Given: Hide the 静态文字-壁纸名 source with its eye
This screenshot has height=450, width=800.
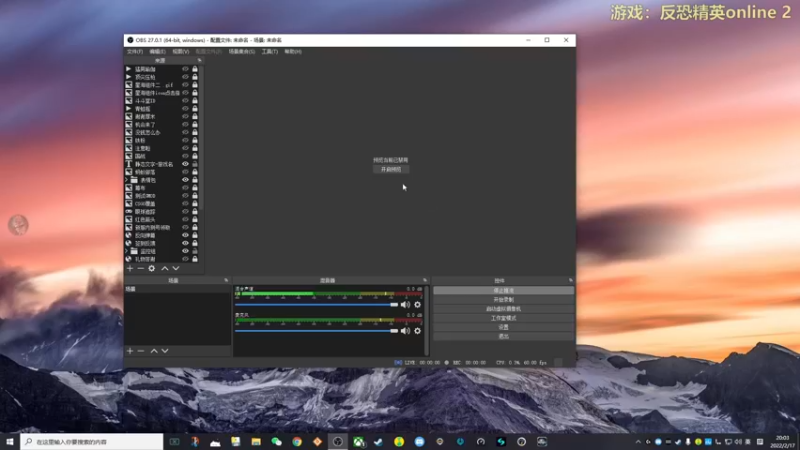Looking at the screenshot, I should (185, 164).
